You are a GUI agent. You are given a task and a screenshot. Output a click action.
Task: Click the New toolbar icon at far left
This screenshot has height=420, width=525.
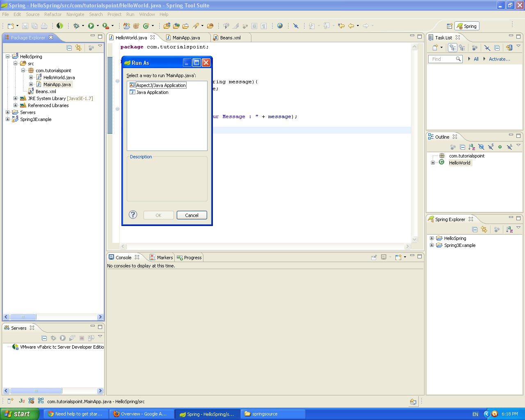click(11, 26)
